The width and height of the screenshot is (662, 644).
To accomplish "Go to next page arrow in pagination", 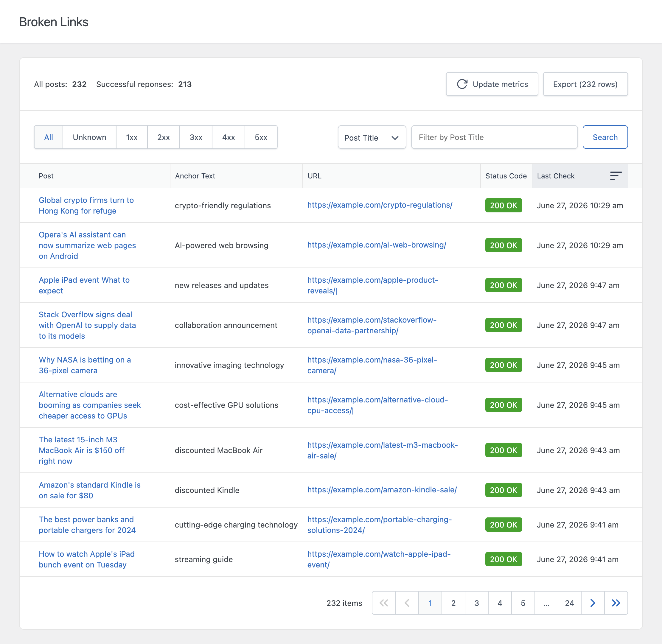I will point(593,603).
